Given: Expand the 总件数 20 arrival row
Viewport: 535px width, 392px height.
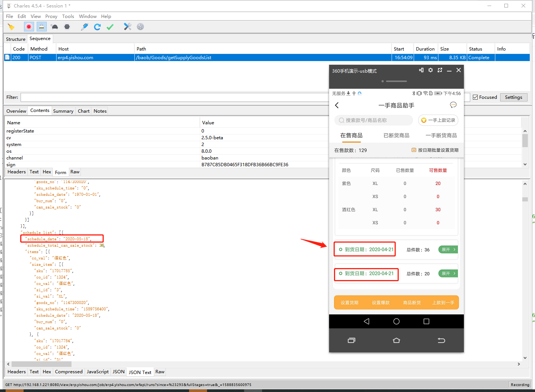Looking at the screenshot, I should [448, 273].
